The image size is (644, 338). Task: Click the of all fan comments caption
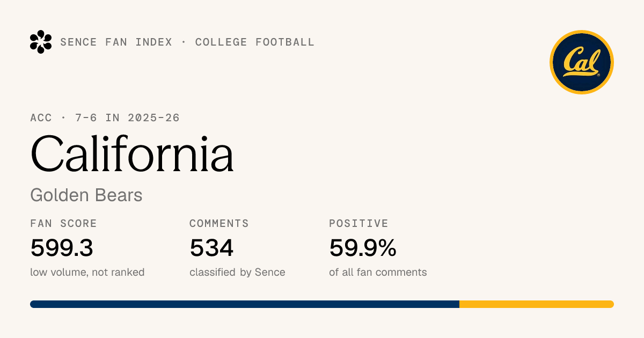tap(378, 272)
